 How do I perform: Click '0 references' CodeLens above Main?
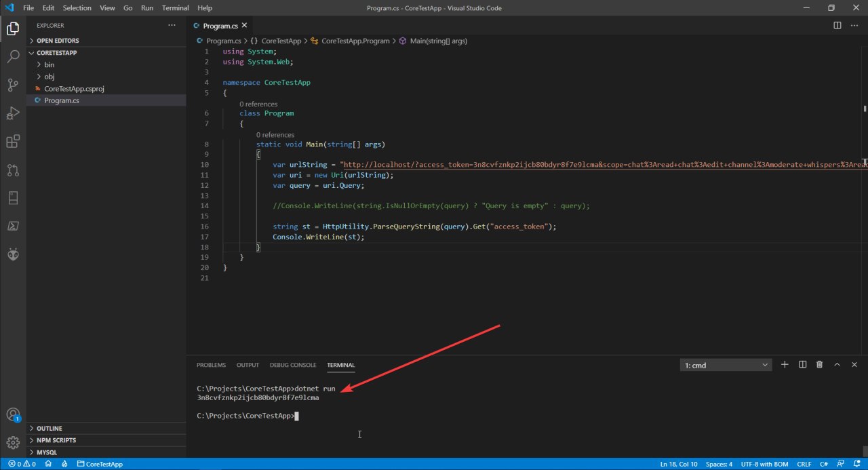(x=275, y=135)
